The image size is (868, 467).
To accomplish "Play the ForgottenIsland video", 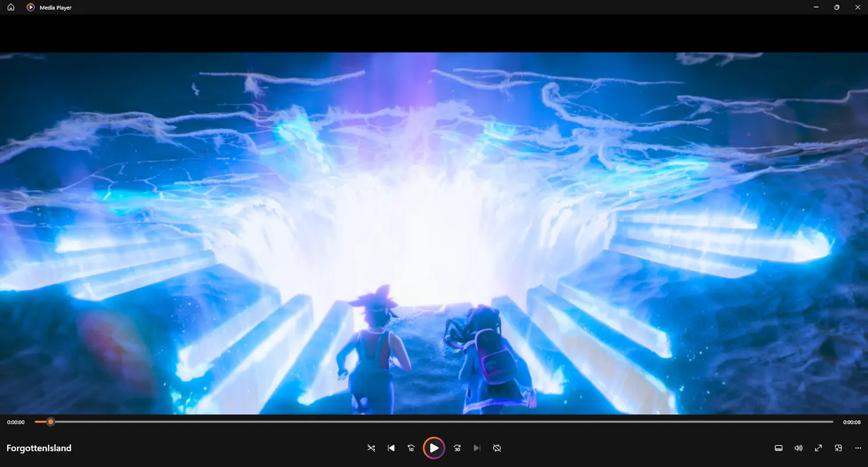I will coord(434,448).
